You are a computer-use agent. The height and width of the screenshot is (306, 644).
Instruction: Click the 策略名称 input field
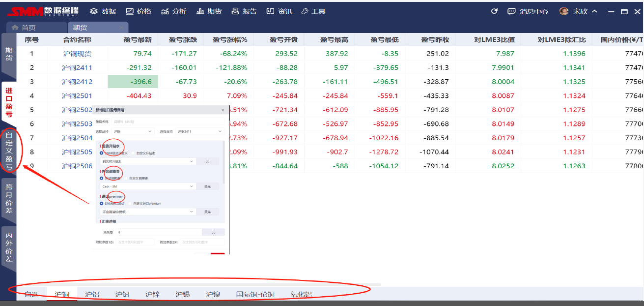point(167,121)
